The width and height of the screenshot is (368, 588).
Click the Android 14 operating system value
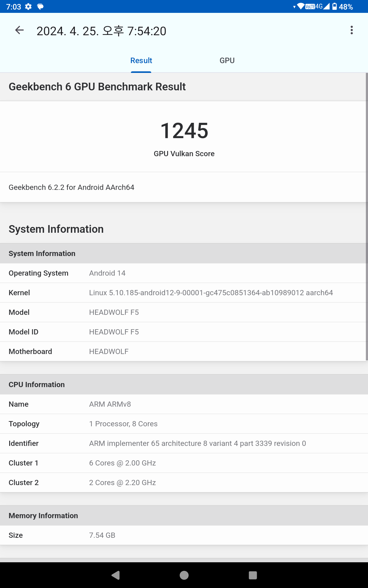tap(107, 273)
